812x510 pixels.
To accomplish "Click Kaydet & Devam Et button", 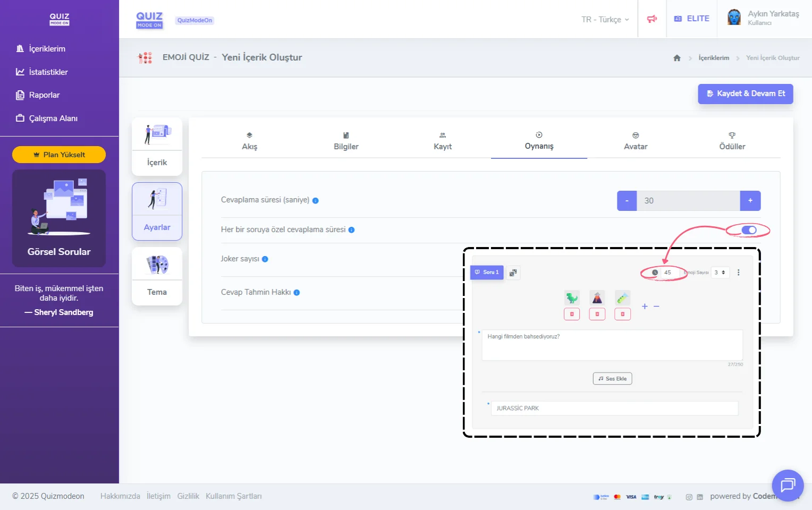I will (x=745, y=93).
